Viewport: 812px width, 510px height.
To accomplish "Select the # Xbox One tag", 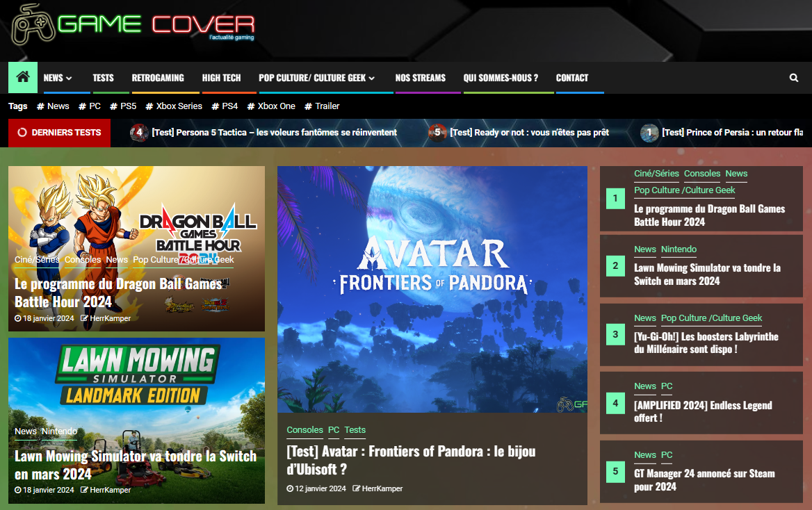I will coord(271,106).
